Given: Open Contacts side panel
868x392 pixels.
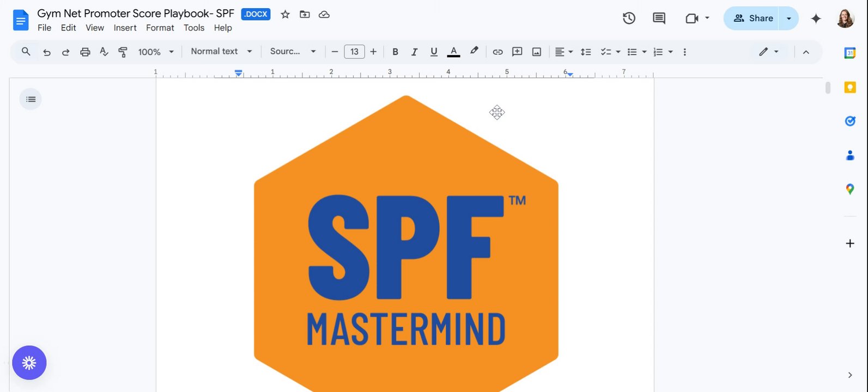Looking at the screenshot, I should click(850, 156).
